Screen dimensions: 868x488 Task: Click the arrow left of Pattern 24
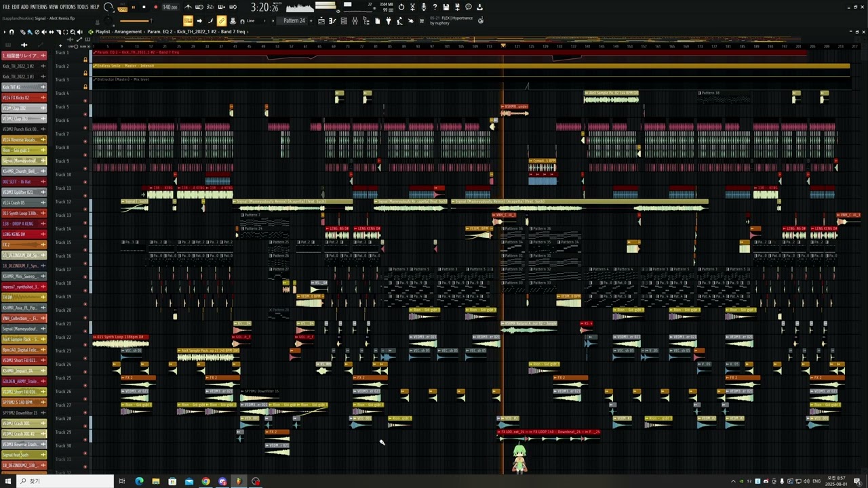pos(273,21)
